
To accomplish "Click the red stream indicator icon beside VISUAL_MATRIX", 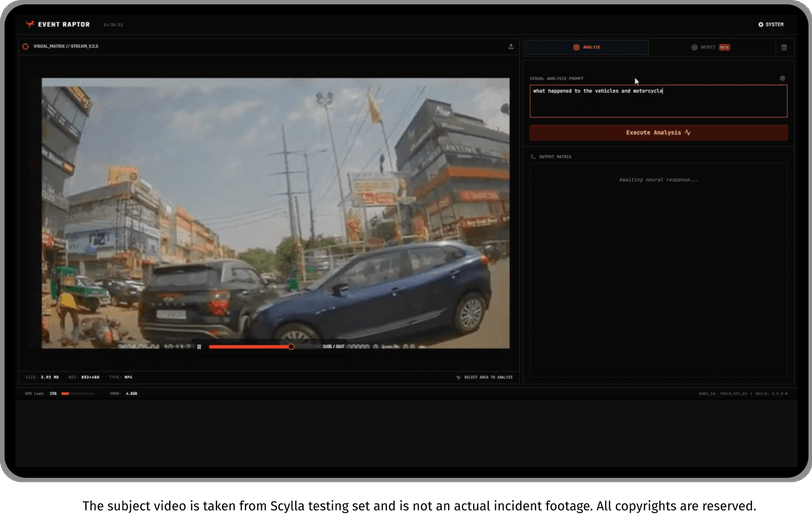I will pos(25,47).
